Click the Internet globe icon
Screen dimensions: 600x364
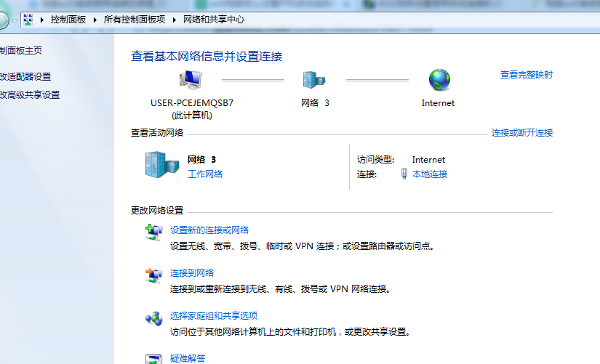(439, 80)
